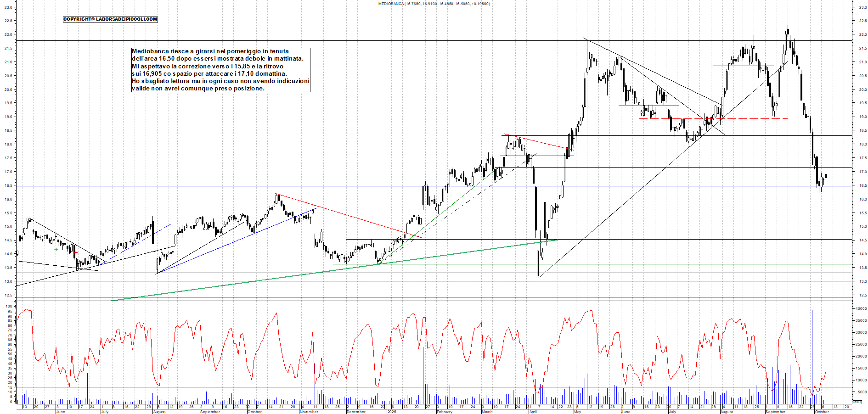Click the MEDIOBANCA quote header text

434,4
